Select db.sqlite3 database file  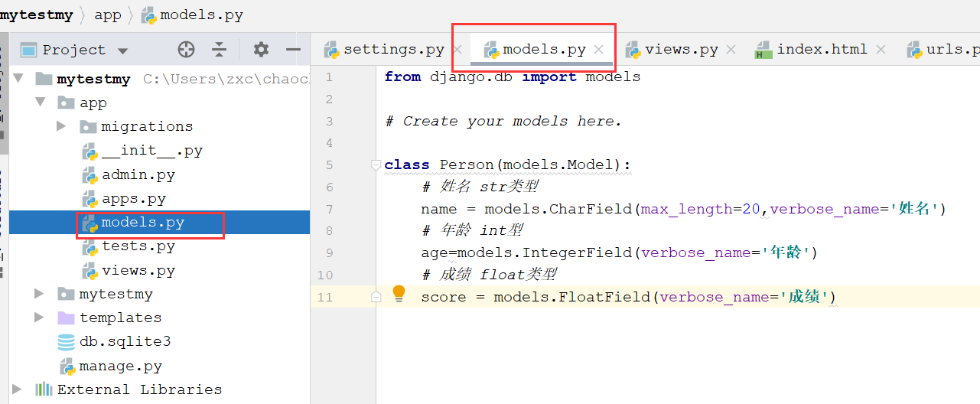[125, 341]
